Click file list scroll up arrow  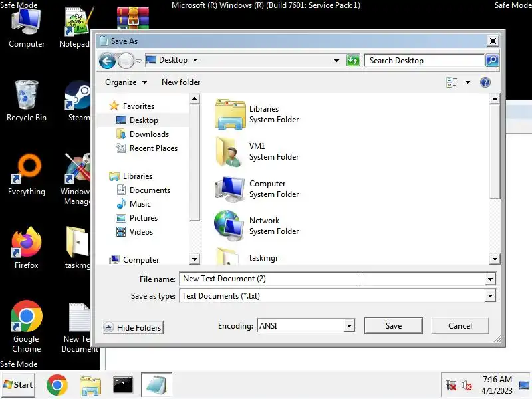[x=495, y=99]
